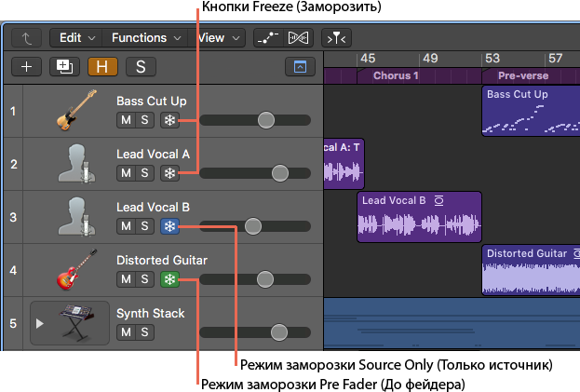The height and width of the screenshot is (392, 580).
Task: Select the Lead Vocal B audio region
Action: point(419,217)
